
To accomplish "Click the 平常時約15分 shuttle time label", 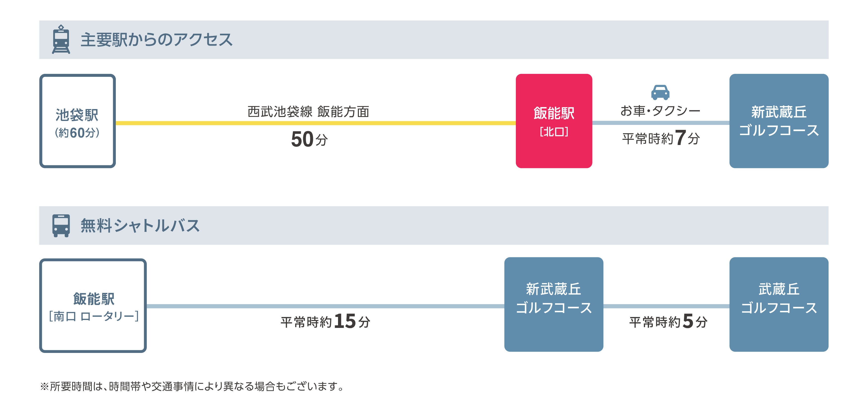I will tap(325, 321).
